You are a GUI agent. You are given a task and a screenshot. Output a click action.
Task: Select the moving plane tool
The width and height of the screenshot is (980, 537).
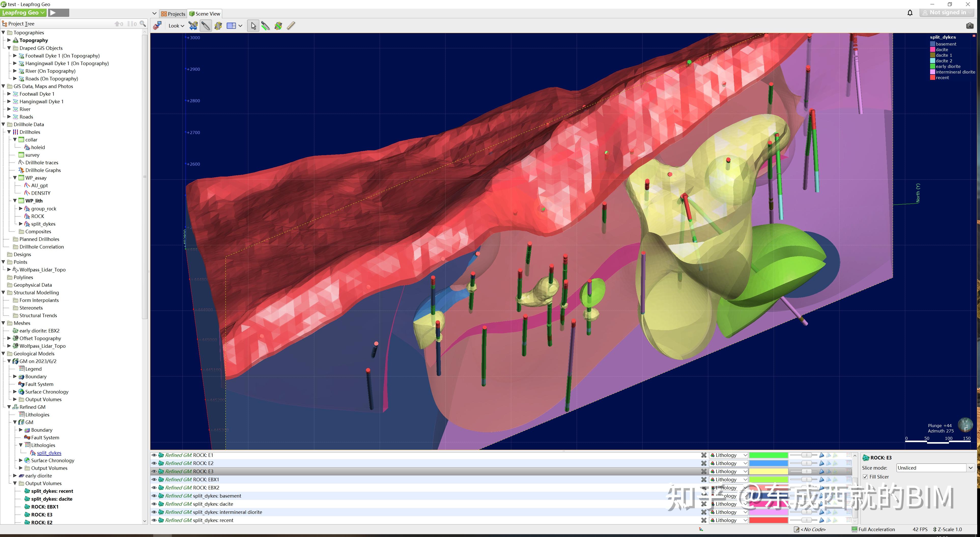coord(218,26)
